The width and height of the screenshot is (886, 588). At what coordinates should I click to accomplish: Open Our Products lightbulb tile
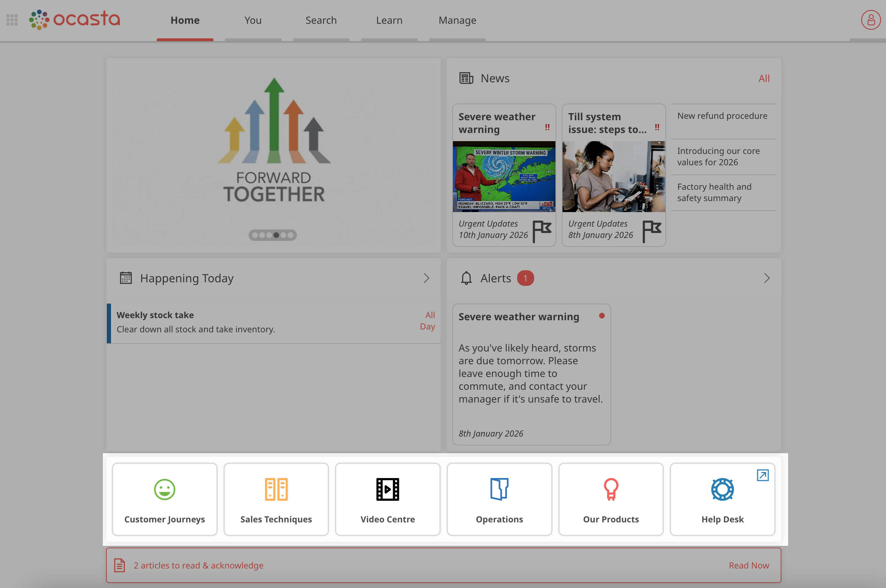[x=611, y=499]
